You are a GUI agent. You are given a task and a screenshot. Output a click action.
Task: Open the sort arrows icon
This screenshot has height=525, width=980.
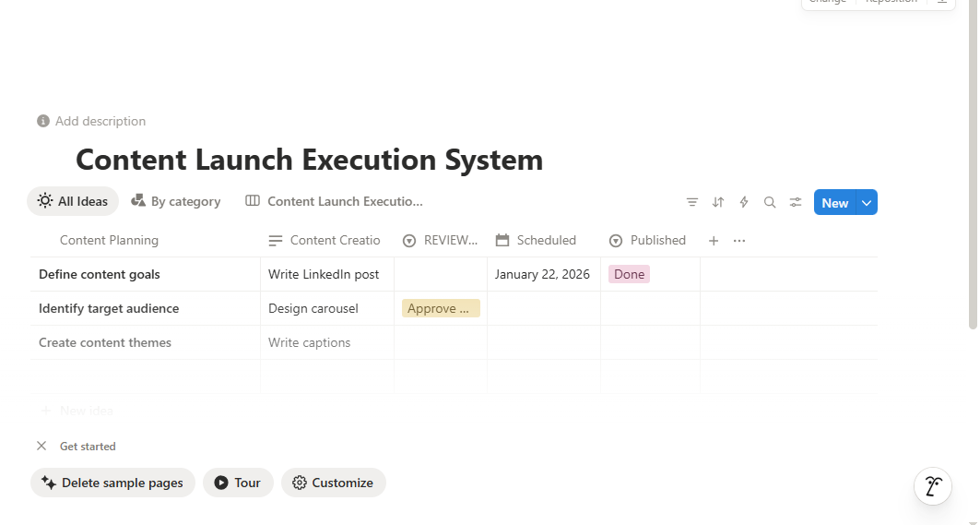coord(718,202)
